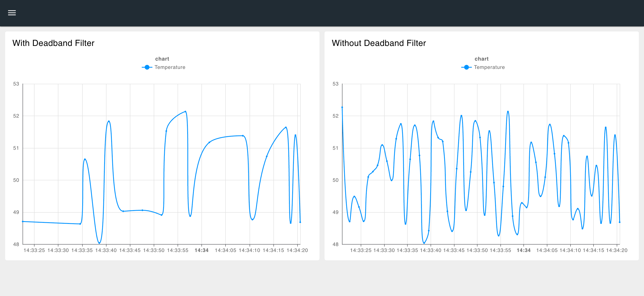Open the hamburger navigation menu
Image resolution: width=644 pixels, height=296 pixels.
pyautogui.click(x=11, y=13)
